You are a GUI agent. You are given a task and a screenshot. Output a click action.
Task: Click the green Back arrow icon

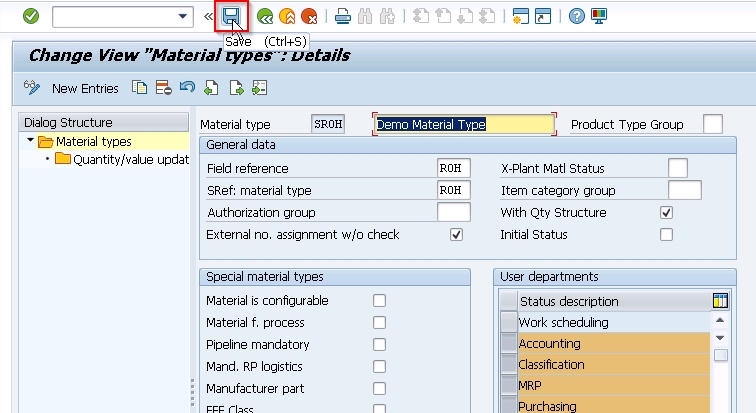(265, 16)
